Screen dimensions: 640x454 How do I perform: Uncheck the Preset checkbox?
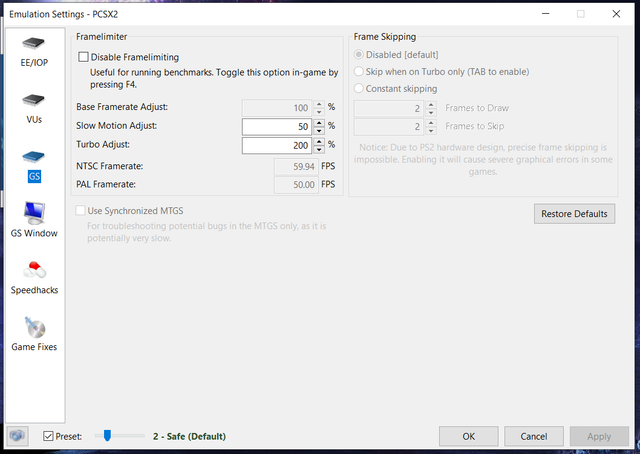(x=48, y=436)
